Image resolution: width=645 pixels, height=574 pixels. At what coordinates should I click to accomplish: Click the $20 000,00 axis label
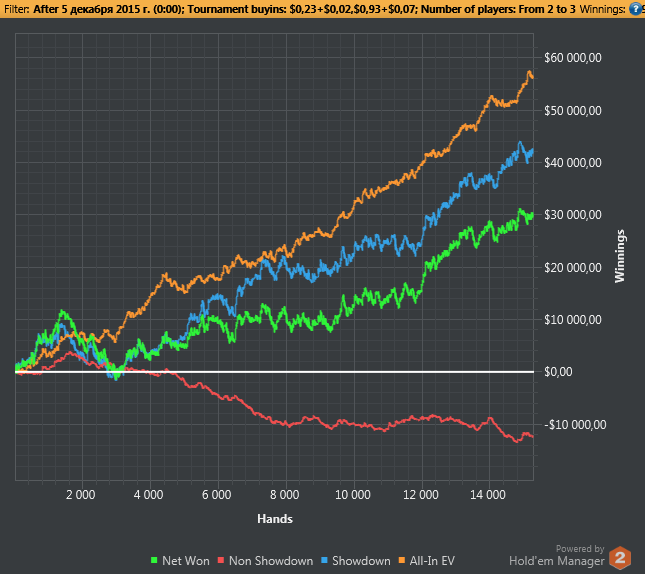(573, 268)
